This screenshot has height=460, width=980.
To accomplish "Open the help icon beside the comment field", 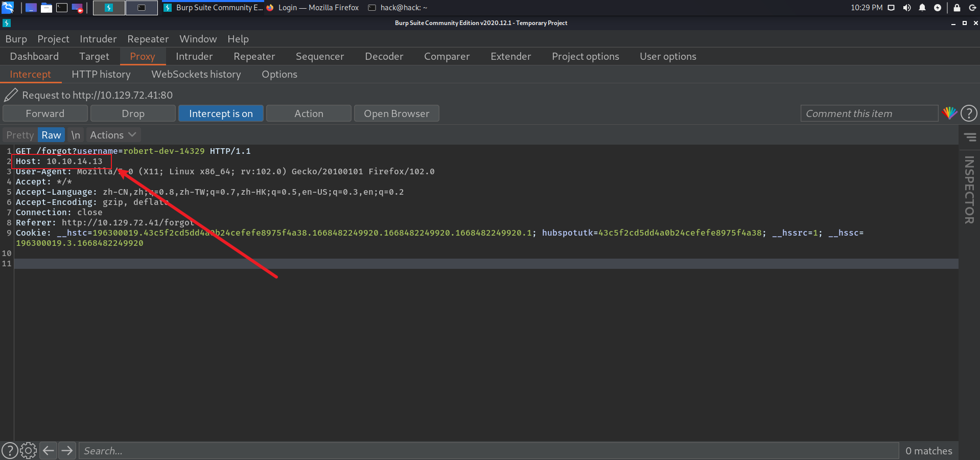I will (969, 113).
